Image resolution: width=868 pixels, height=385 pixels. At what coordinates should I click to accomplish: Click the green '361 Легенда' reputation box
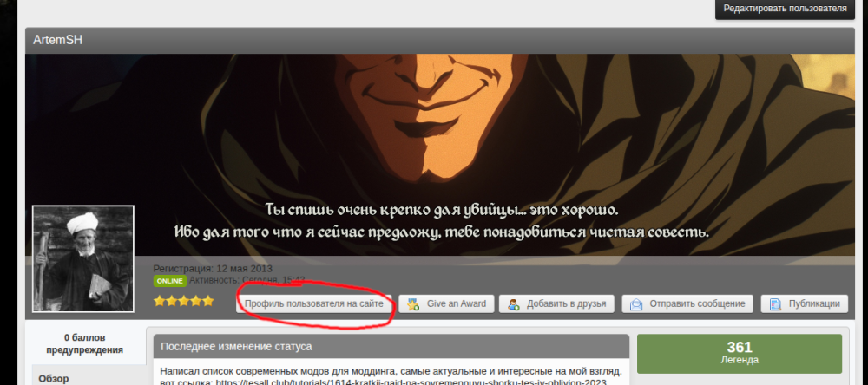[740, 354]
